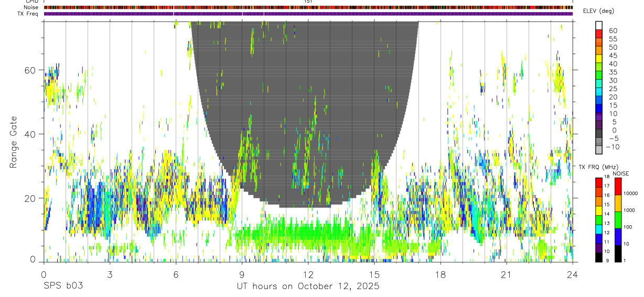Image resolution: width=644 pixels, height=297 pixels.
Task: Click the UT hours tick label '9'
Action: [x=242, y=274]
